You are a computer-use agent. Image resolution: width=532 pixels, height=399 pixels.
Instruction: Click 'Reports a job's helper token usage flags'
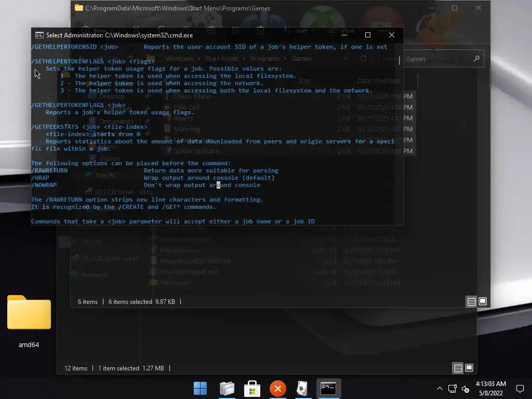[x=120, y=112]
